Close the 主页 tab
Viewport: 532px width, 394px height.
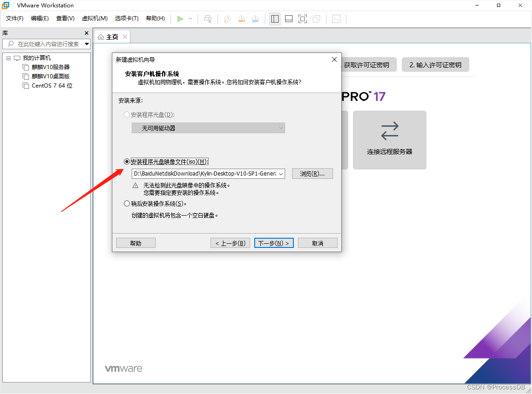tap(125, 37)
